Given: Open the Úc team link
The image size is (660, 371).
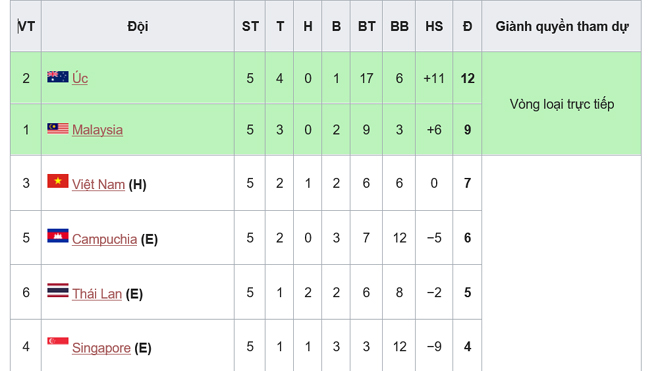Looking at the screenshot, I should click(80, 78).
